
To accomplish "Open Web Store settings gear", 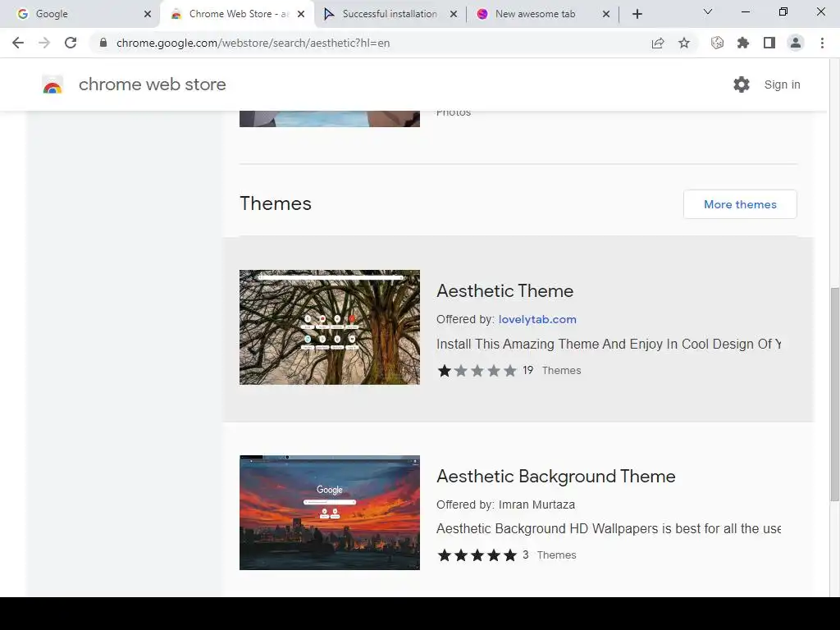I will (x=742, y=84).
